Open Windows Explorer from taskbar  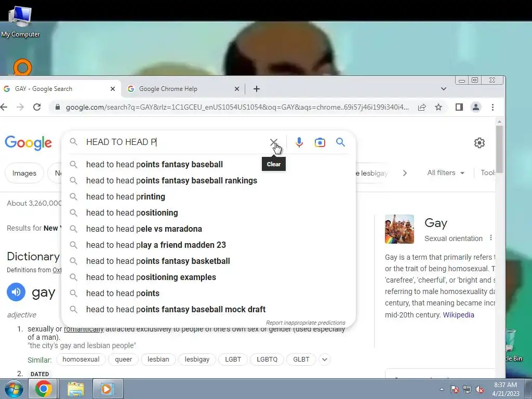tap(76, 389)
